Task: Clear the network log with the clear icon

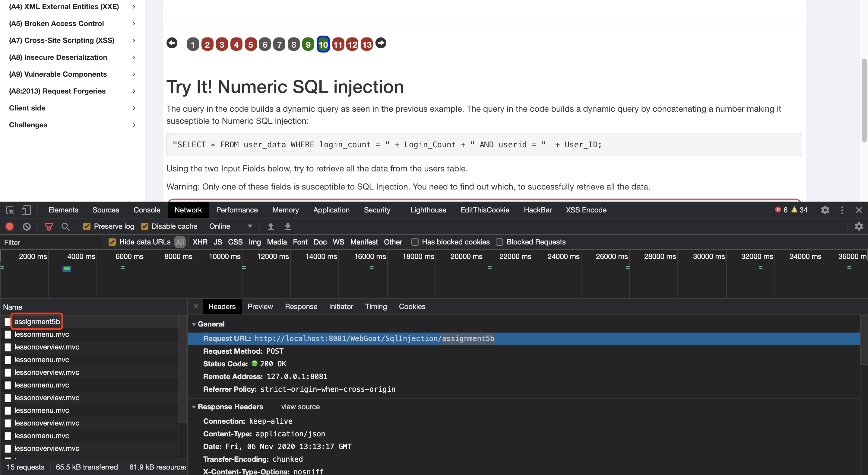Action: click(x=27, y=226)
